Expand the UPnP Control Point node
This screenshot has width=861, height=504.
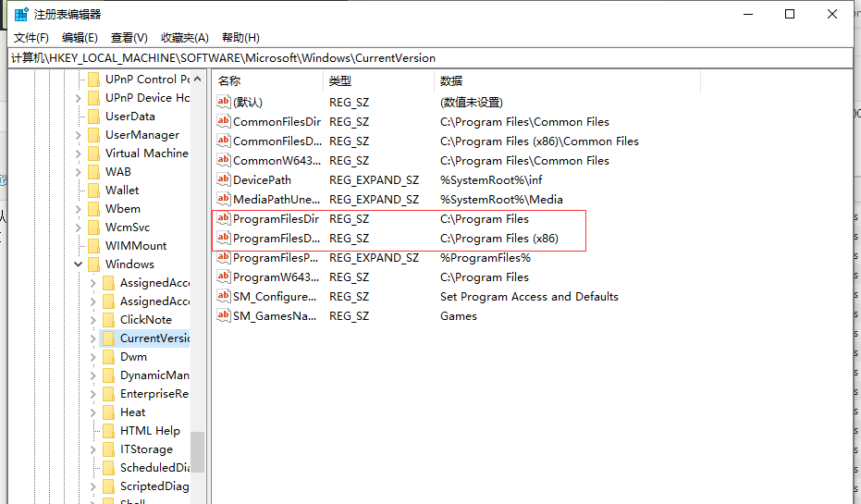(78, 80)
